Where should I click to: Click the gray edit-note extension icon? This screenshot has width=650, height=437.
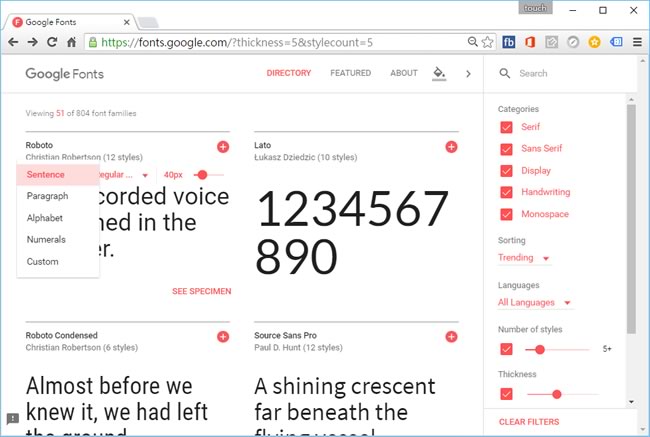(x=551, y=42)
